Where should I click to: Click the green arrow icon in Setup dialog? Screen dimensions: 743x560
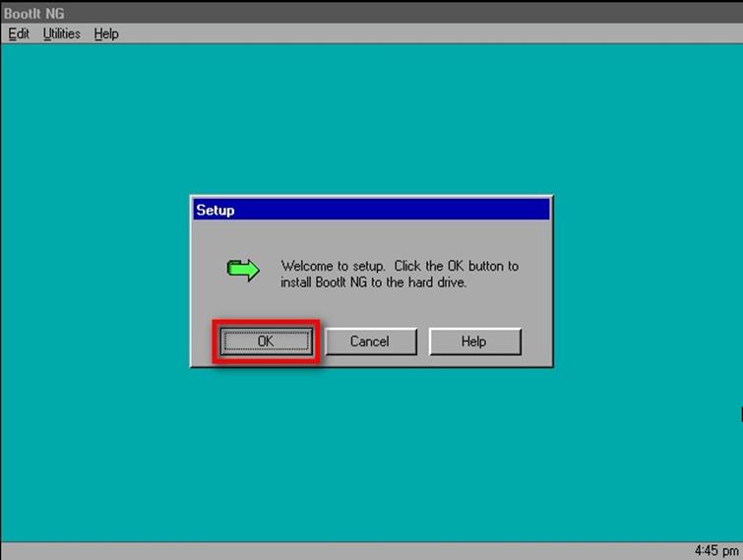point(243,270)
